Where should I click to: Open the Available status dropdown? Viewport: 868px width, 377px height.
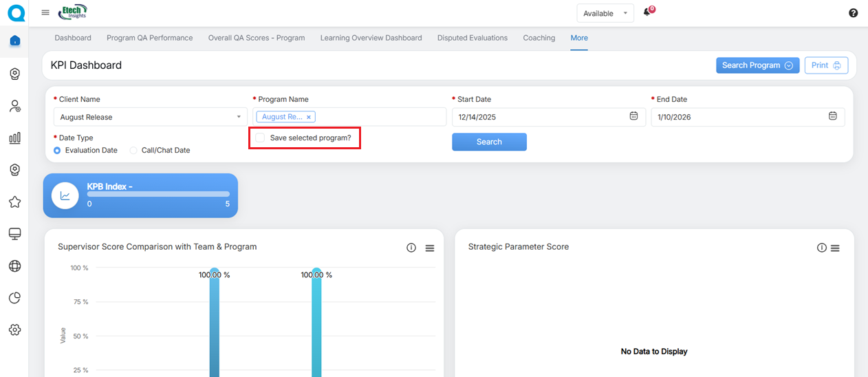click(605, 13)
